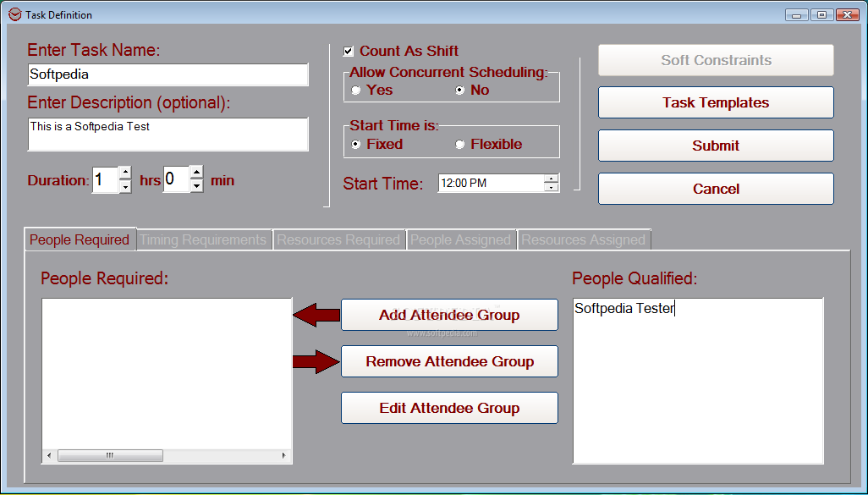
Task: Focus the Task Name input field
Action: coord(168,74)
